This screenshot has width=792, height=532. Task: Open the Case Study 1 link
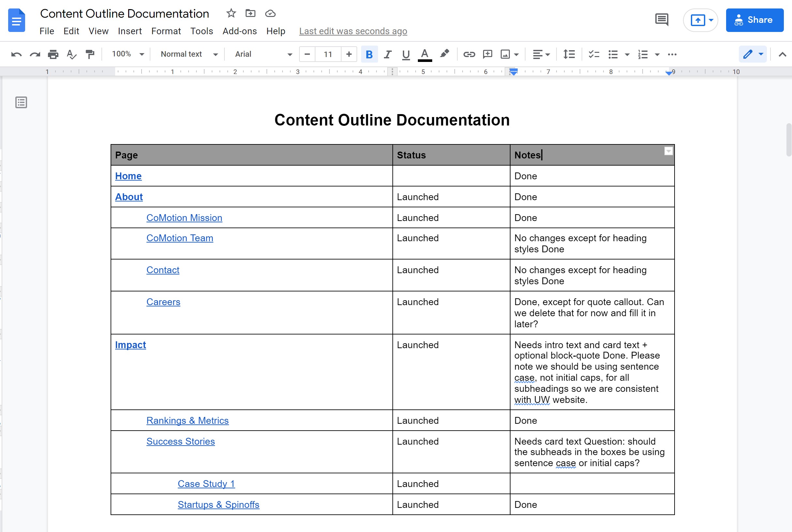click(206, 484)
